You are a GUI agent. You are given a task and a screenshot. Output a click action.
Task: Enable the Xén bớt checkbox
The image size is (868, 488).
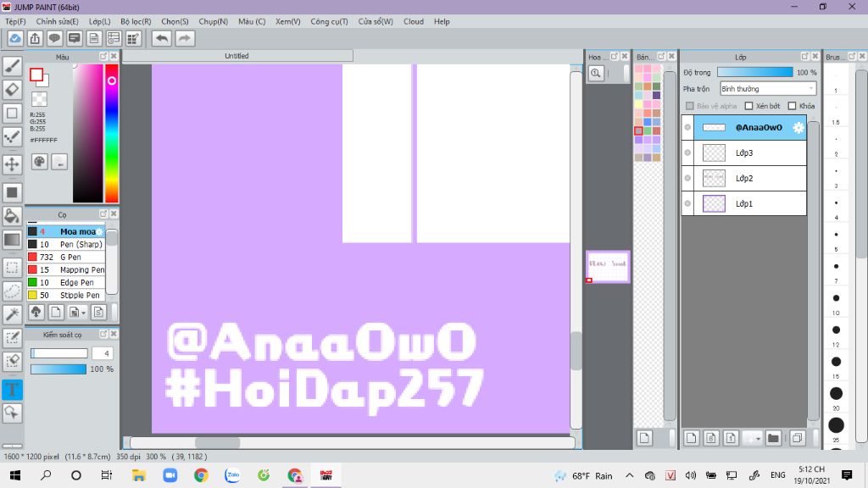click(749, 106)
